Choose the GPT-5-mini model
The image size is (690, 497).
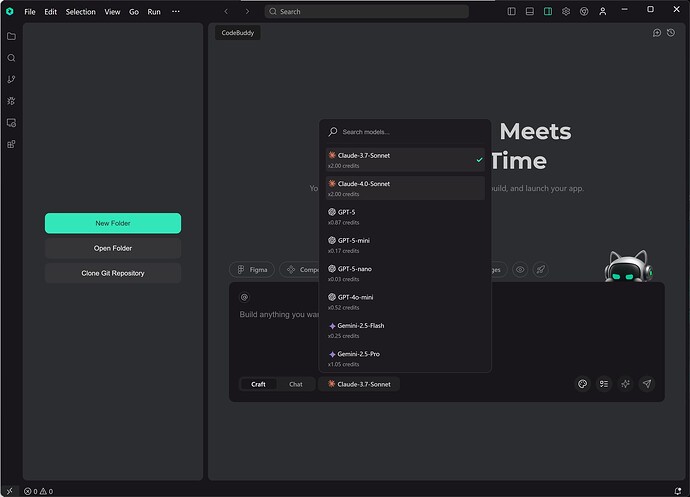coord(405,245)
